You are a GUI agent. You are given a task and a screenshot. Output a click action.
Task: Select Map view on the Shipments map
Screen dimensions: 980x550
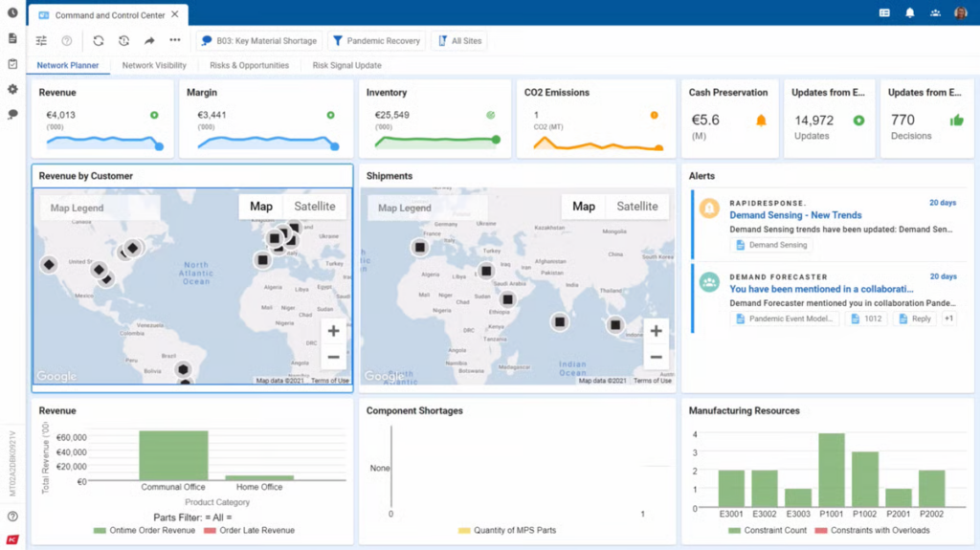(x=584, y=207)
